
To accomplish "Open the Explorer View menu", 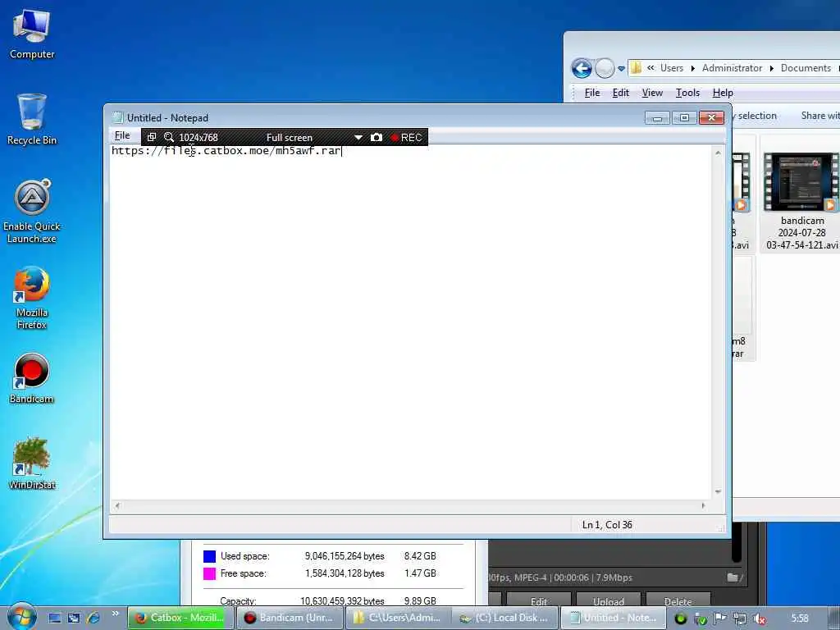I will 652,93.
